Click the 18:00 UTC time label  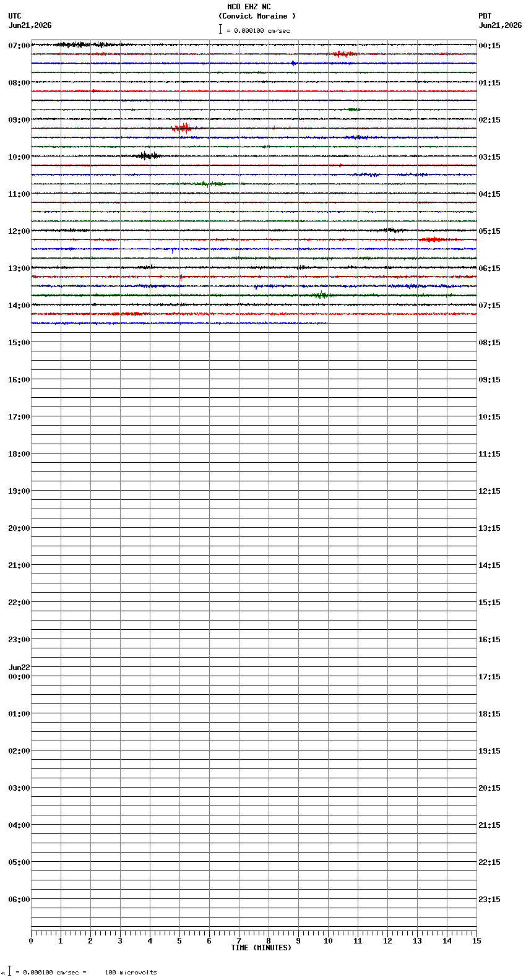tap(19, 453)
